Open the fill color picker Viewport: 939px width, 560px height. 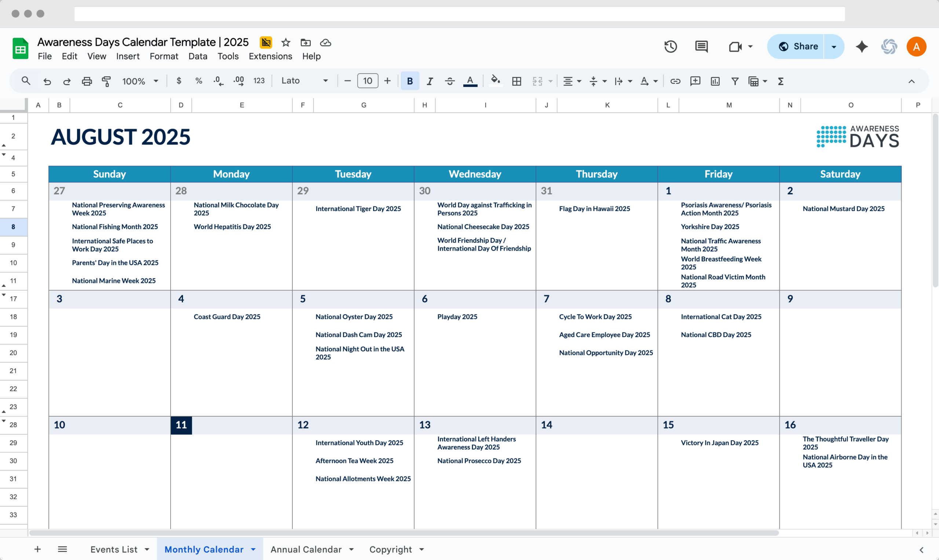[x=496, y=80]
